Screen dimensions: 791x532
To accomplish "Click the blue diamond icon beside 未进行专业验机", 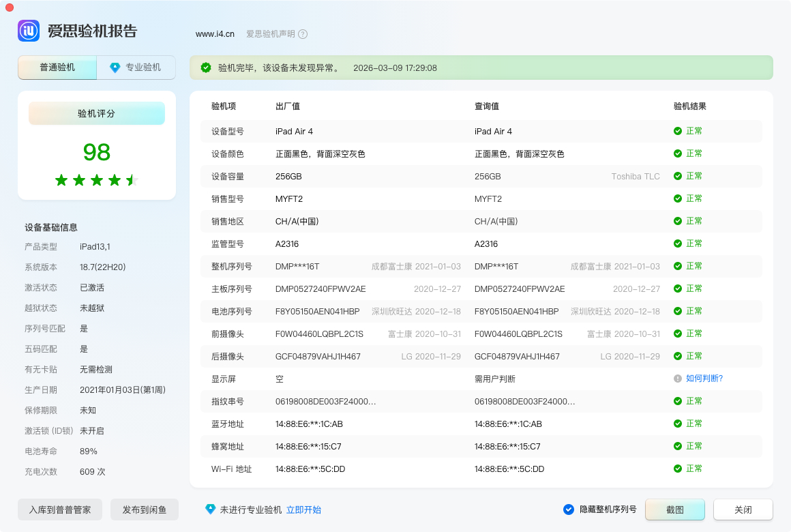I will (x=211, y=509).
